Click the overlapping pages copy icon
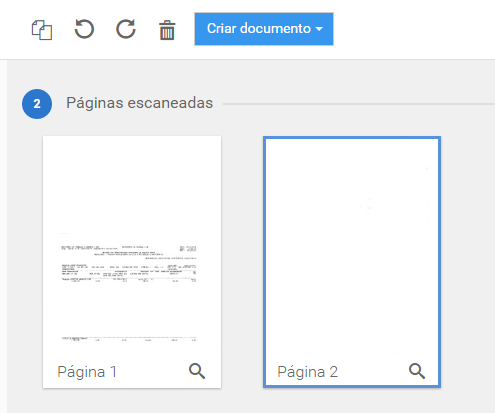 [x=42, y=30]
